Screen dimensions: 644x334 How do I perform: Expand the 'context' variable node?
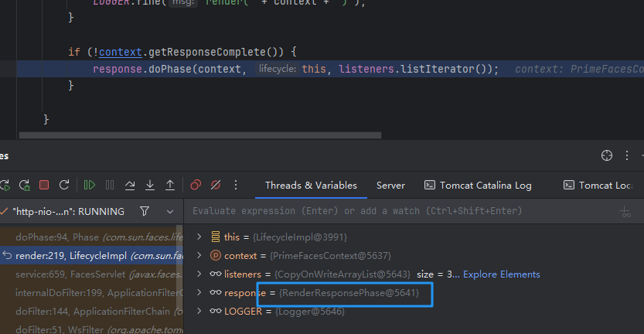pos(199,256)
